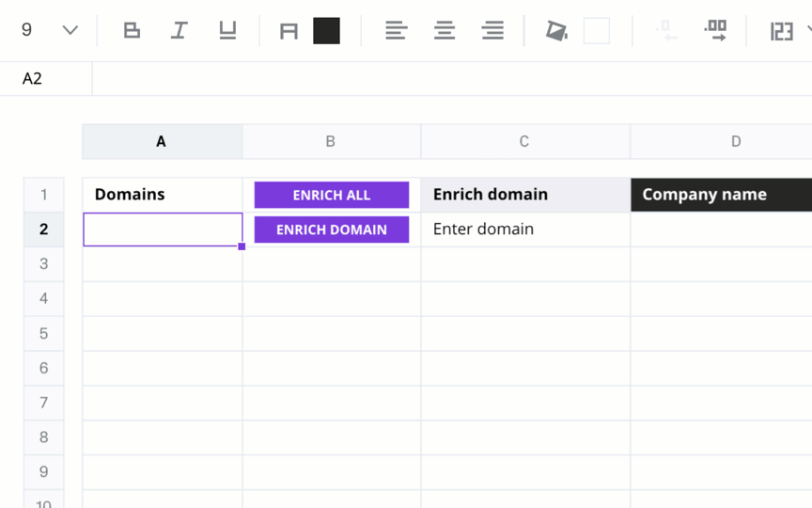Open the font size dropdown arrow
Image resolution: width=812 pixels, height=508 pixels.
click(x=70, y=30)
